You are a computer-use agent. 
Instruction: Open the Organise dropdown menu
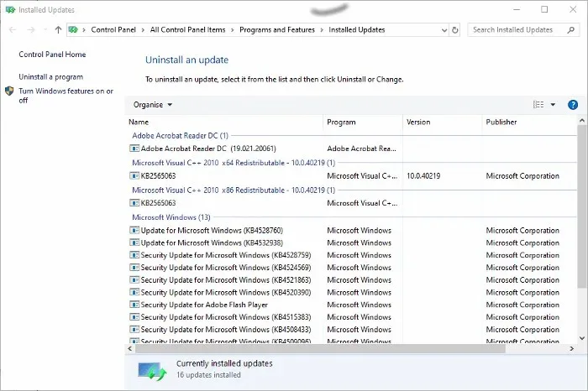click(x=153, y=105)
